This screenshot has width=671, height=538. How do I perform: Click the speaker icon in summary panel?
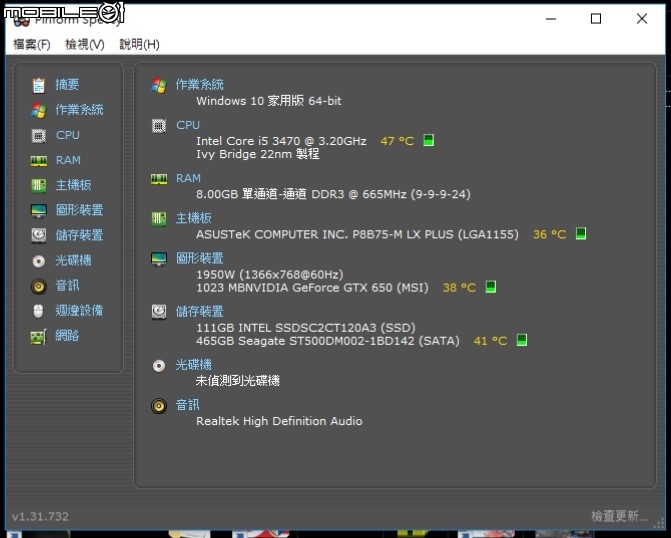coord(159,406)
